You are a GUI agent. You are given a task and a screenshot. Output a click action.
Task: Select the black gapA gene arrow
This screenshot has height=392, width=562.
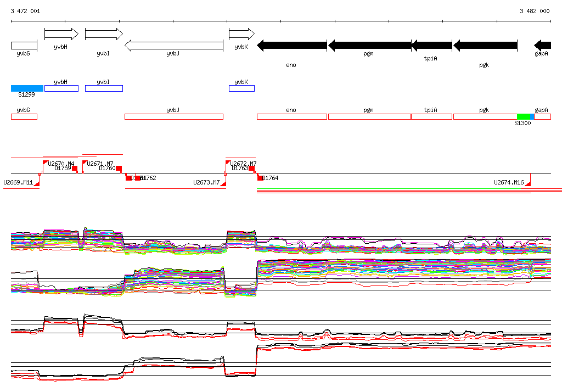[542, 46]
